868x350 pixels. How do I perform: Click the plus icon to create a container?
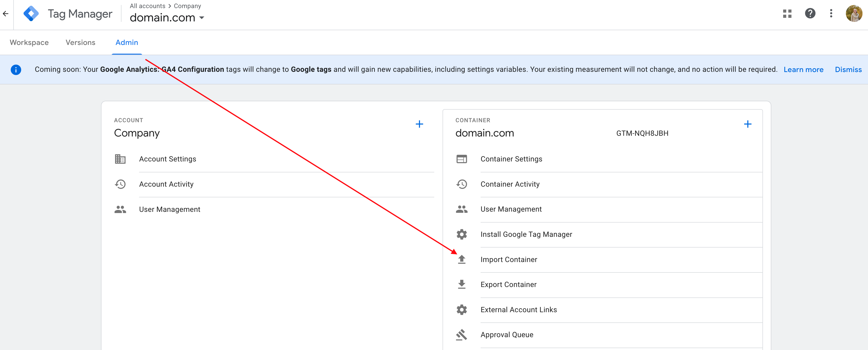point(747,124)
